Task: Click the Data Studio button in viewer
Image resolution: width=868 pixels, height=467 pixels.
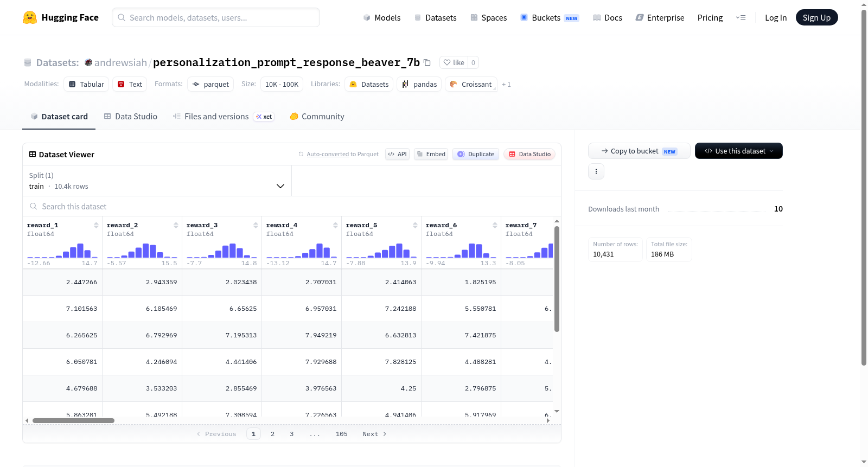Action: (x=529, y=154)
